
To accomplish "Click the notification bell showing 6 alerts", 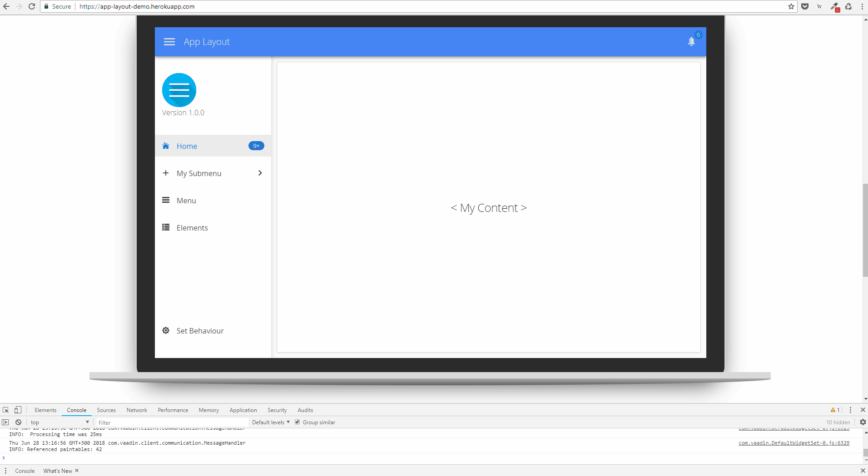I will 691,41.
